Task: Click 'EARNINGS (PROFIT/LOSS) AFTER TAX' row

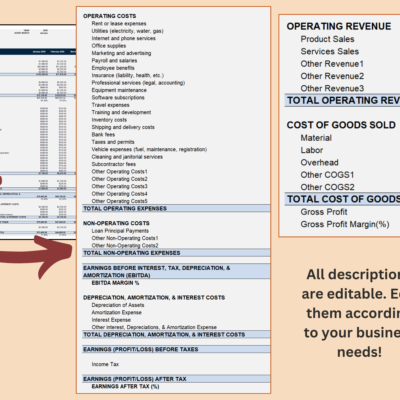Action: click(176, 379)
